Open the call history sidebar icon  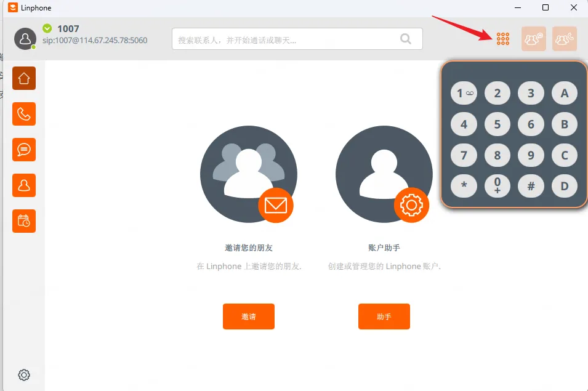tap(23, 114)
